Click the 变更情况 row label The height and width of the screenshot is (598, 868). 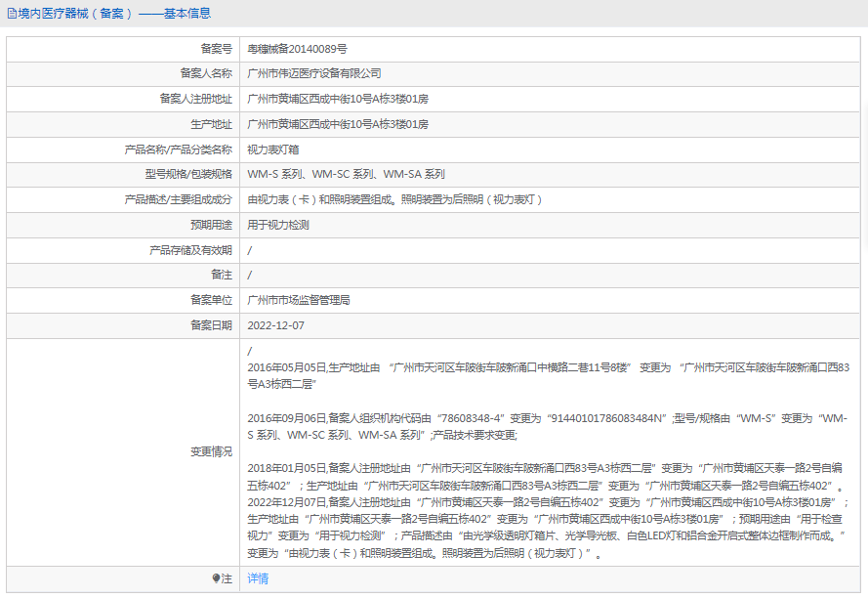pyautogui.click(x=211, y=451)
